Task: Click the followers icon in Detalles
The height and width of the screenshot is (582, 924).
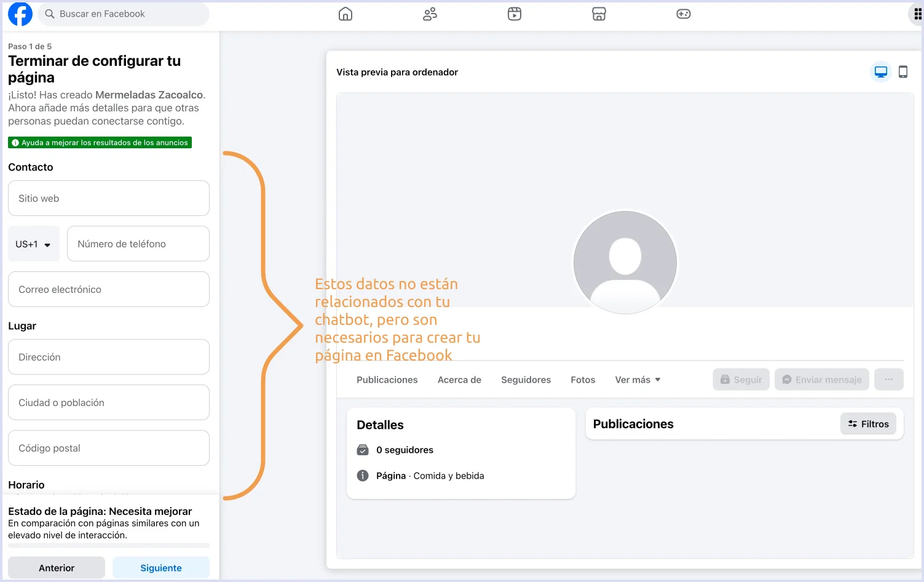Action: click(x=363, y=450)
